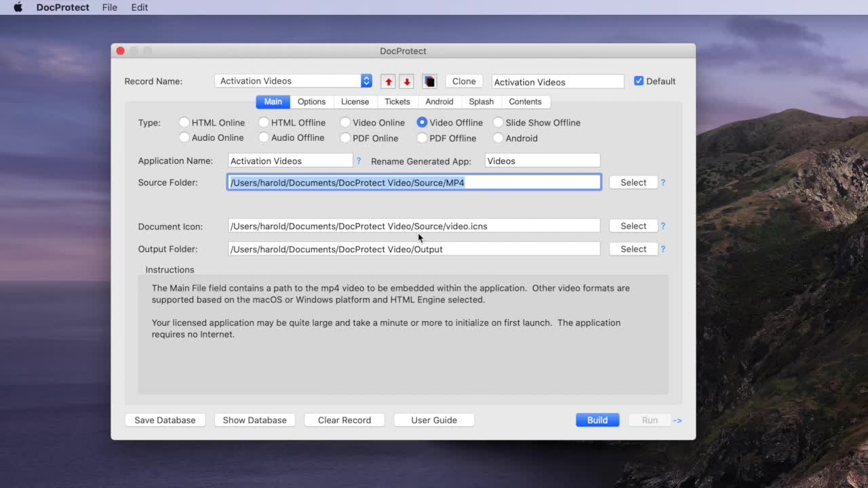Click help question mark beside Application Name
This screenshot has width=868, height=488.
click(x=359, y=161)
